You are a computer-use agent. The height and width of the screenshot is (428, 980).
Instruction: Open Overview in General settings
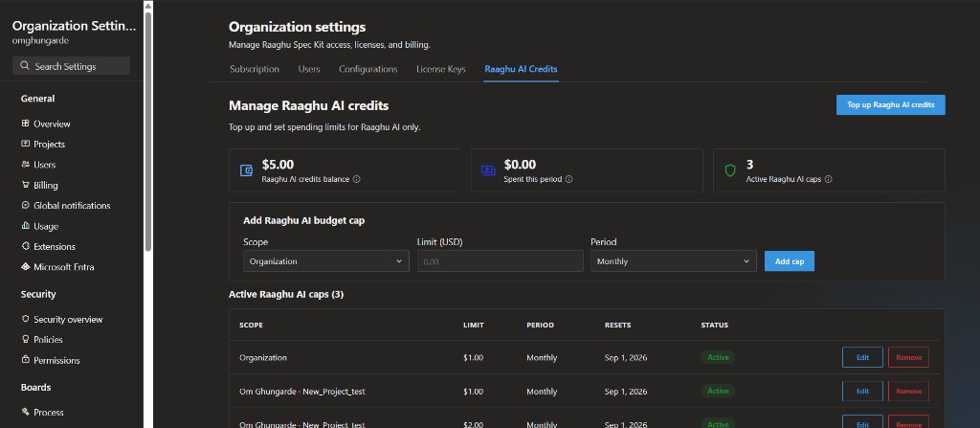52,124
